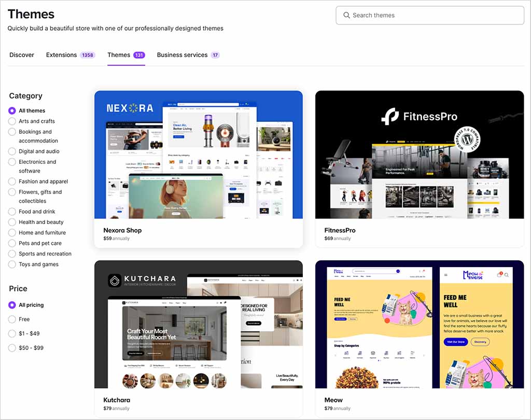
Task: Open the FitnessPro theme preview image
Action: [420, 155]
